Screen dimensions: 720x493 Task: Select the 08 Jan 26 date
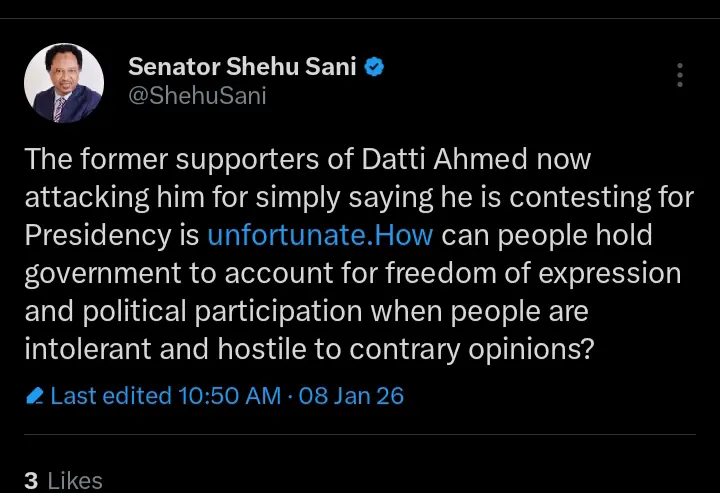(x=351, y=396)
